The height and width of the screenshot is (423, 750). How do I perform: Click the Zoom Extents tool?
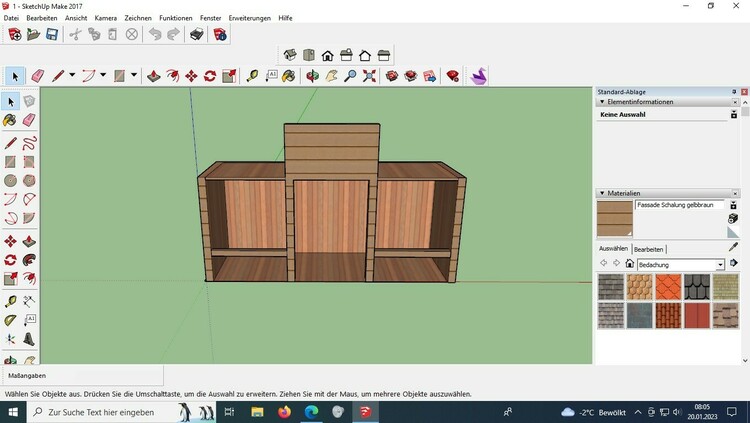(369, 76)
